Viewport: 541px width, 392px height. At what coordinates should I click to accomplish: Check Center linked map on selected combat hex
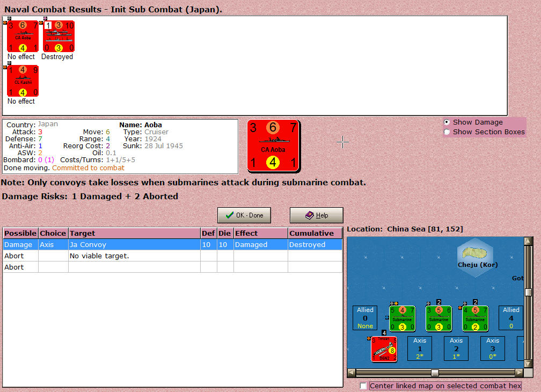tap(362, 386)
